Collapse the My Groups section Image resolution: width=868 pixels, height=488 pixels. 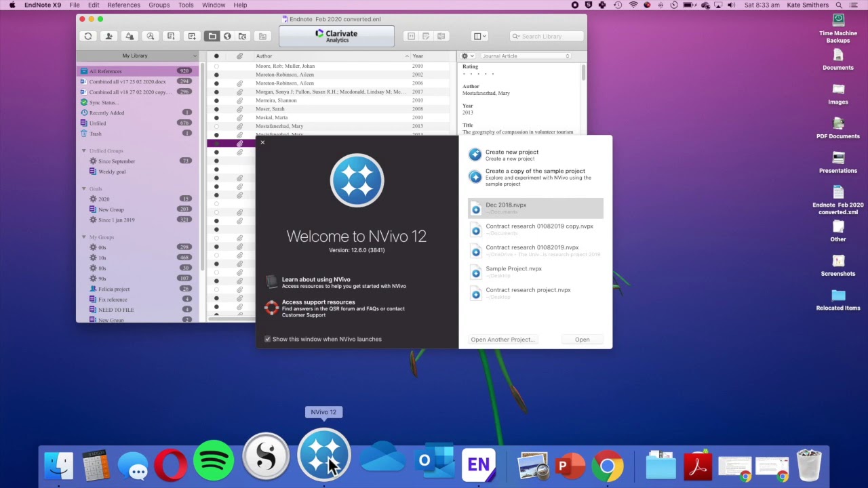pos(84,237)
